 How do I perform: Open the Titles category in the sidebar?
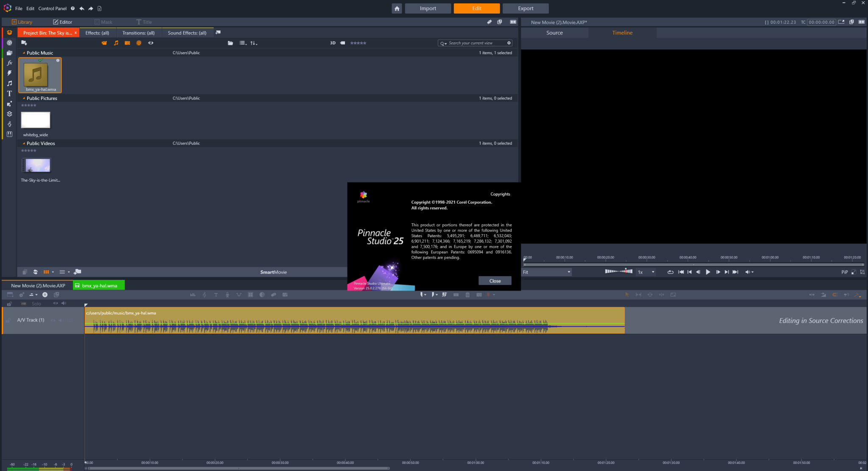click(9, 94)
